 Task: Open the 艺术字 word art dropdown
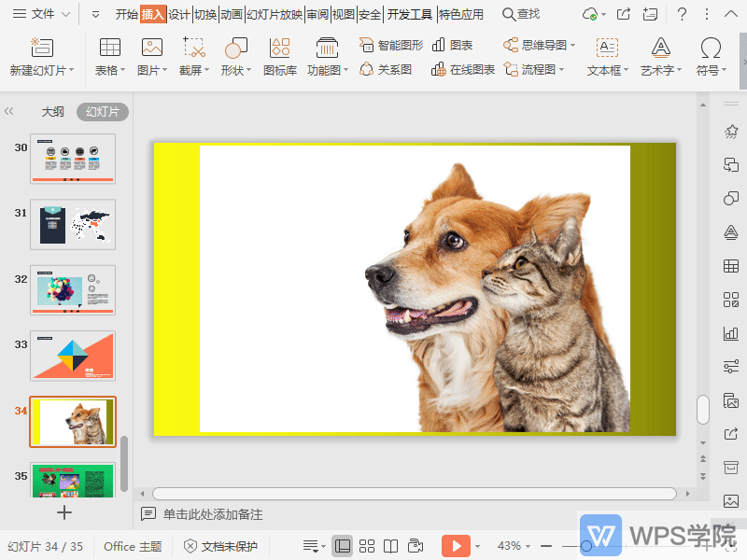pyautogui.click(x=661, y=71)
